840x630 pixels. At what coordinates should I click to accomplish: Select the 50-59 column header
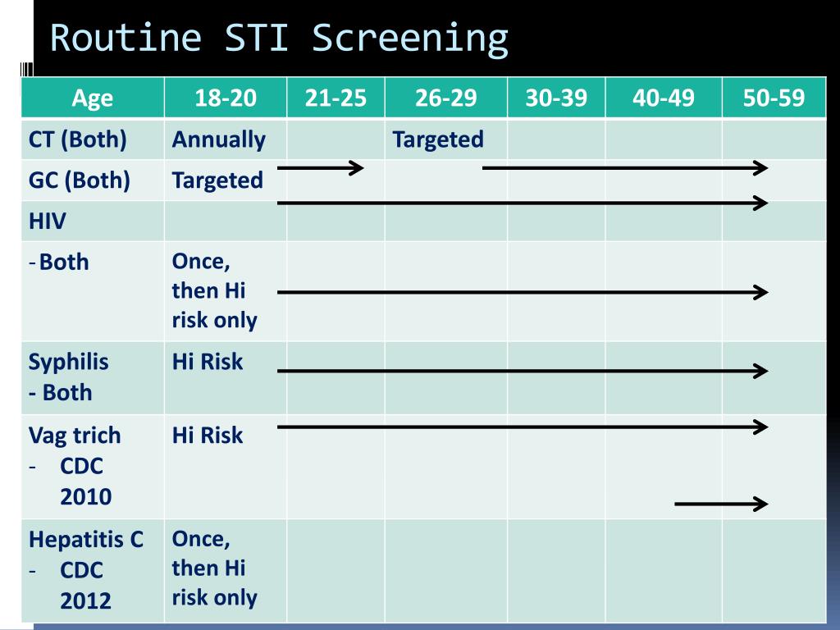click(774, 98)
